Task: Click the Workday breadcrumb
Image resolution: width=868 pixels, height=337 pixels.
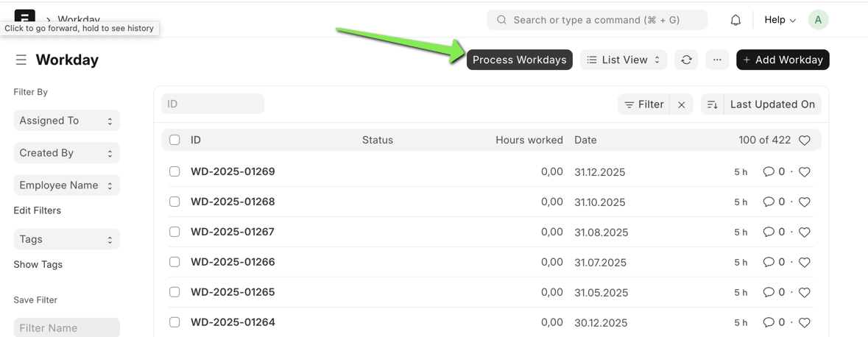Action: [x=79, y=18]
